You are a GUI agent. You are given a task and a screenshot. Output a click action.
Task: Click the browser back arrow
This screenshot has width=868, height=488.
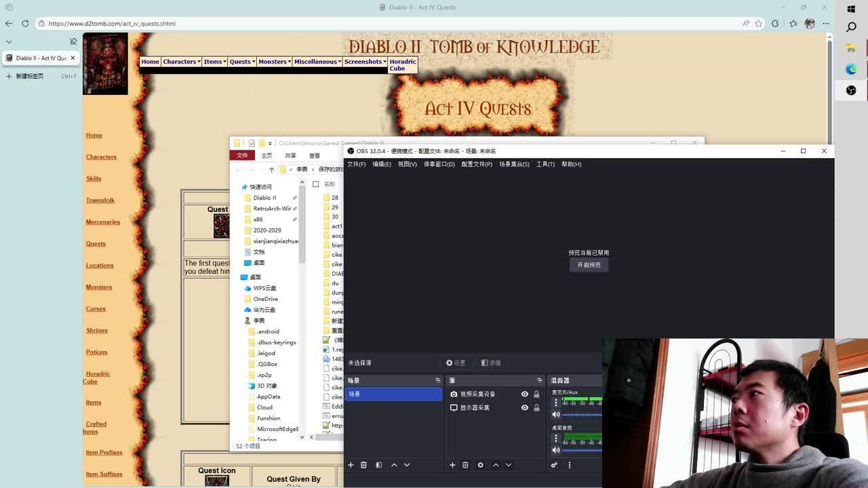click(x=9, y=23)
